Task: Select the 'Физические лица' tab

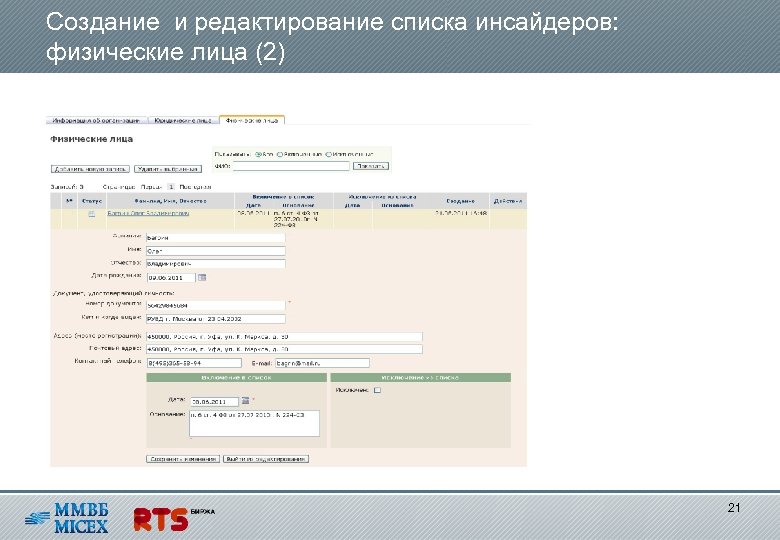Action: click(x=252, y=120)
